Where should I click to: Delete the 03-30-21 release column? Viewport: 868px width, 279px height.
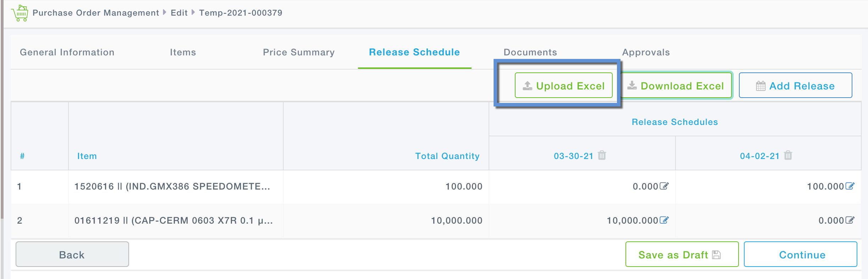(x=602, y=155)
